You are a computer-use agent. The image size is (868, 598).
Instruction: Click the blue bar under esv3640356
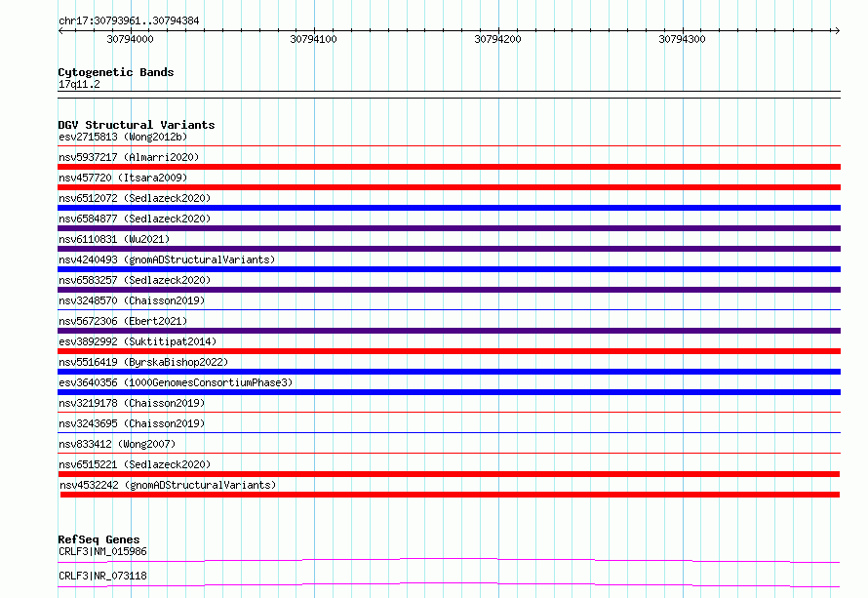click(x=449, y=392)
